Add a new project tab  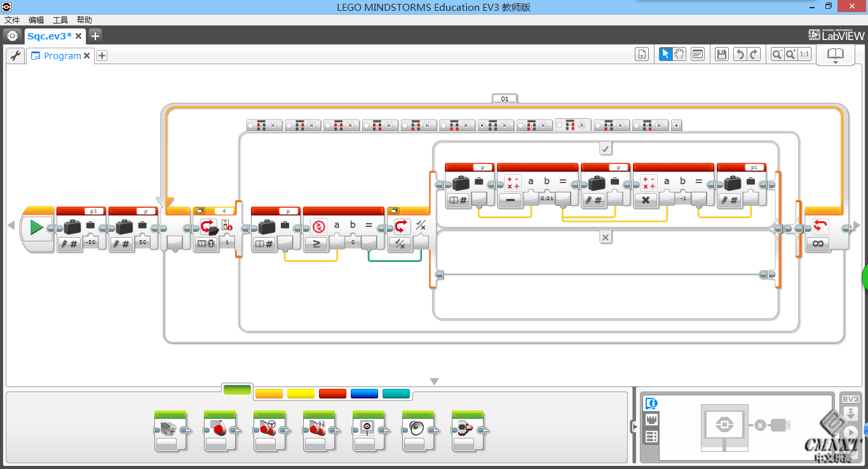click(x=95, y=36)
